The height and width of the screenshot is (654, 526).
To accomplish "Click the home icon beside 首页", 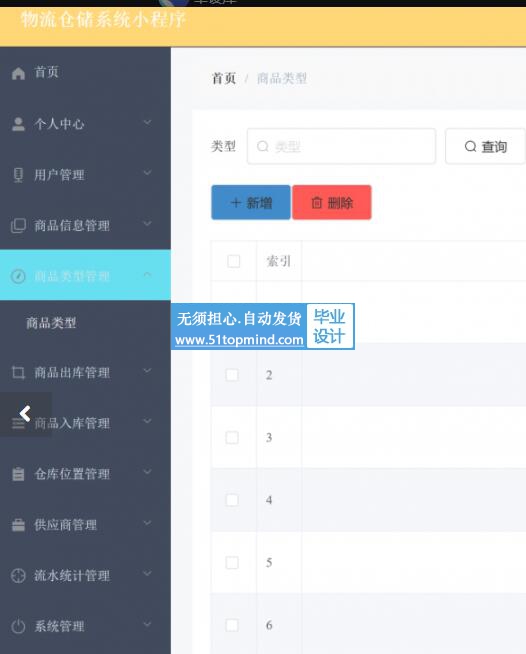I will pos(18,73).
